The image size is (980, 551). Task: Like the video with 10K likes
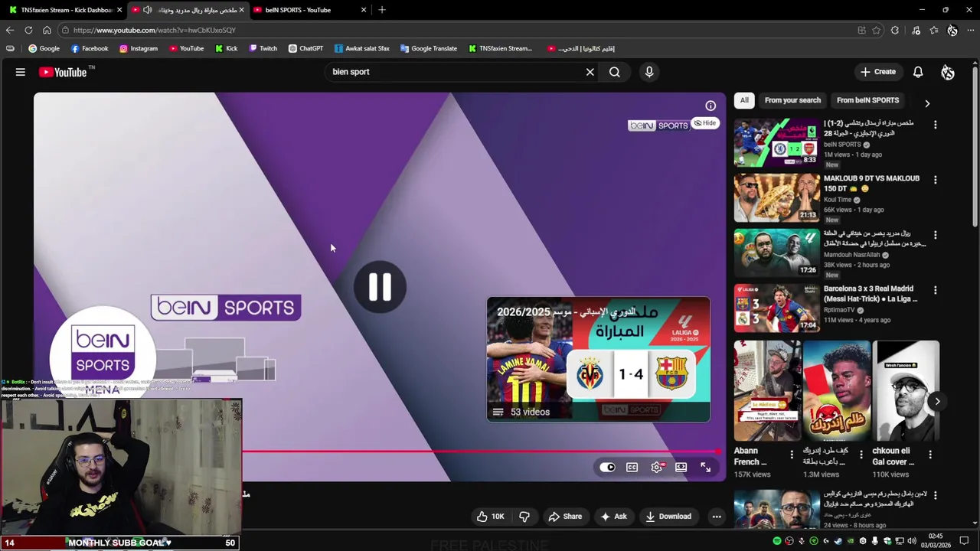click(491, 517)
